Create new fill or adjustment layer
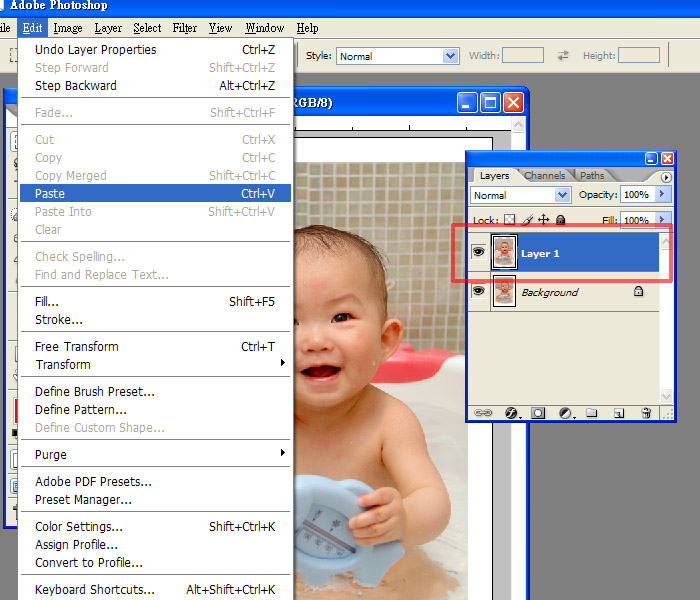The height and width of the screenshot is (600, 700). 565,412
